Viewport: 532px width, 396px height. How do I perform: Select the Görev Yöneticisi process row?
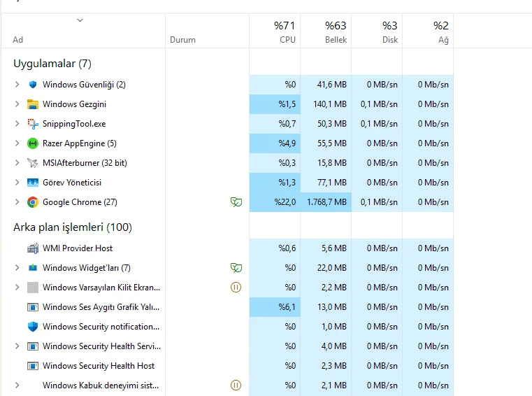point(227,183)
